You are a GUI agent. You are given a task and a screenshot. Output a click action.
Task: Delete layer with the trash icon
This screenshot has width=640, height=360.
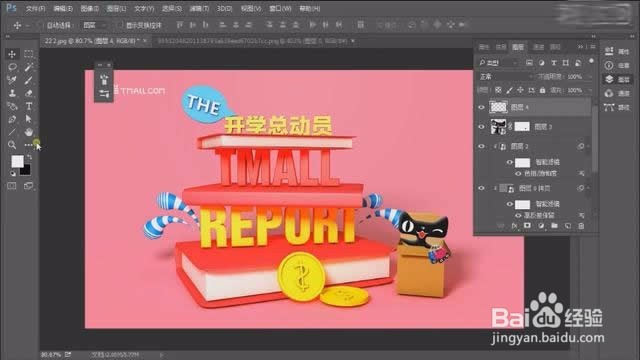[x=581, y=226]
